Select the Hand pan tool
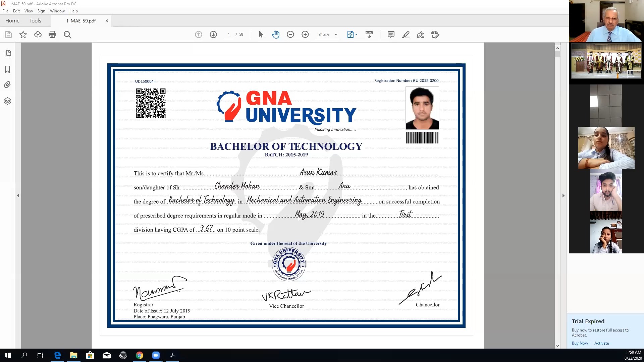The image size is (644, 362). click(276, 35)
